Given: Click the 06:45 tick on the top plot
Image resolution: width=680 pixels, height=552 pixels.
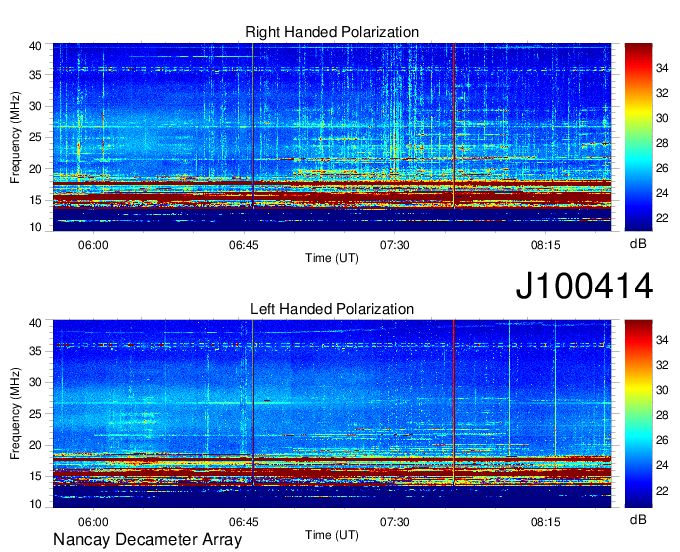Looking at the screenshot, I should coord(244,245).
